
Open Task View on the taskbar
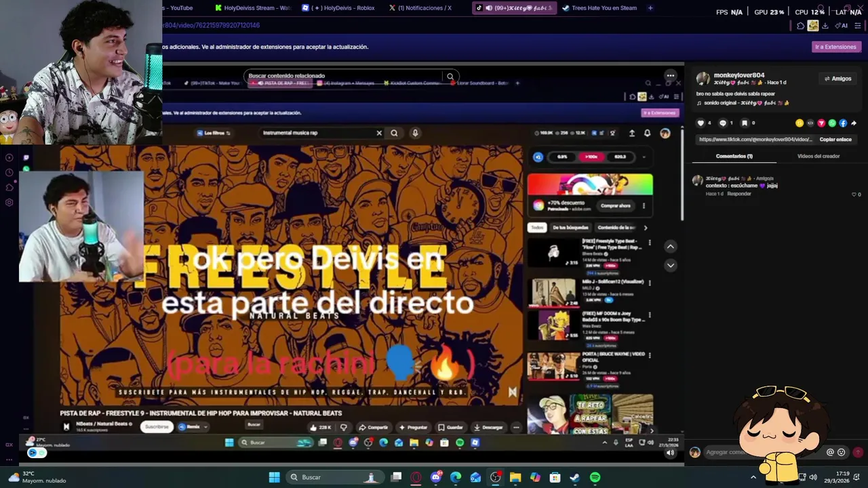(x=396, y=477)
